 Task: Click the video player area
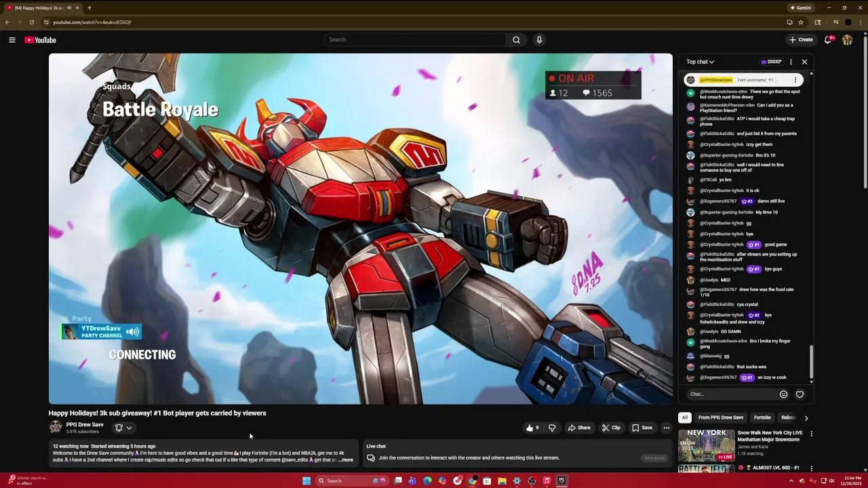click(361, 228)
